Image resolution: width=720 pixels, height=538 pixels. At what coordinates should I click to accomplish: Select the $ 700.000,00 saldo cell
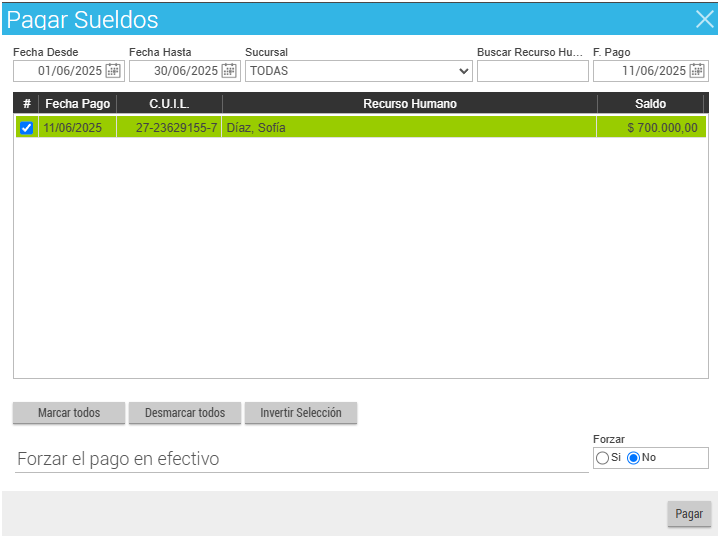(650, 128)
